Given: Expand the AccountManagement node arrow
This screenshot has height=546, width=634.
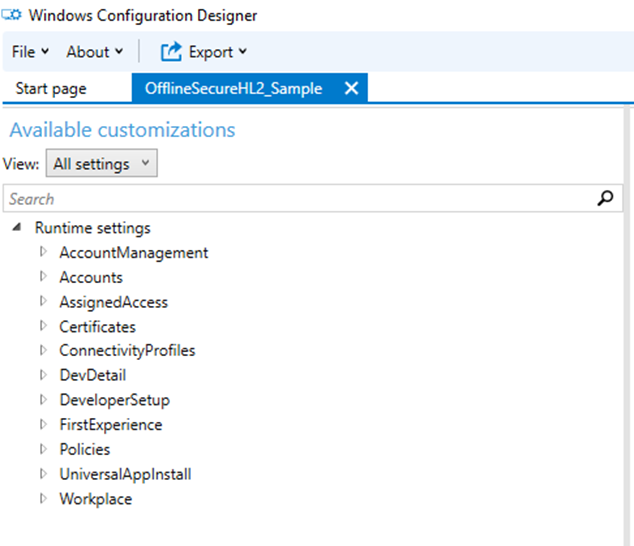Looking at the screenshot, I should tap(43, 252).
